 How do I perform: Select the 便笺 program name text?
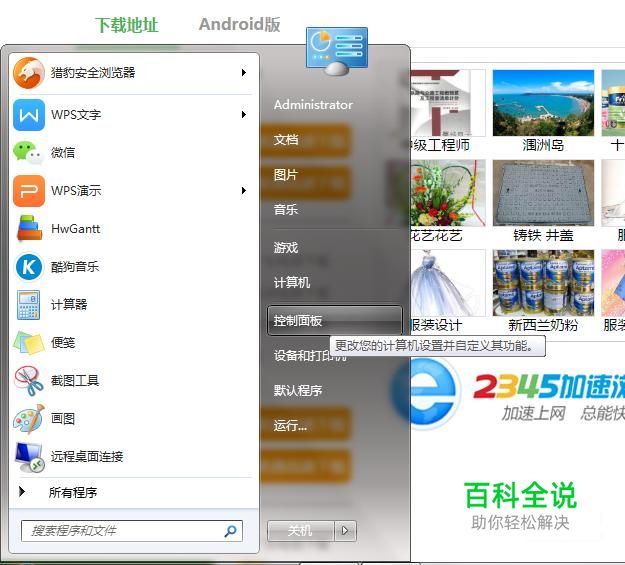[63, 343]
